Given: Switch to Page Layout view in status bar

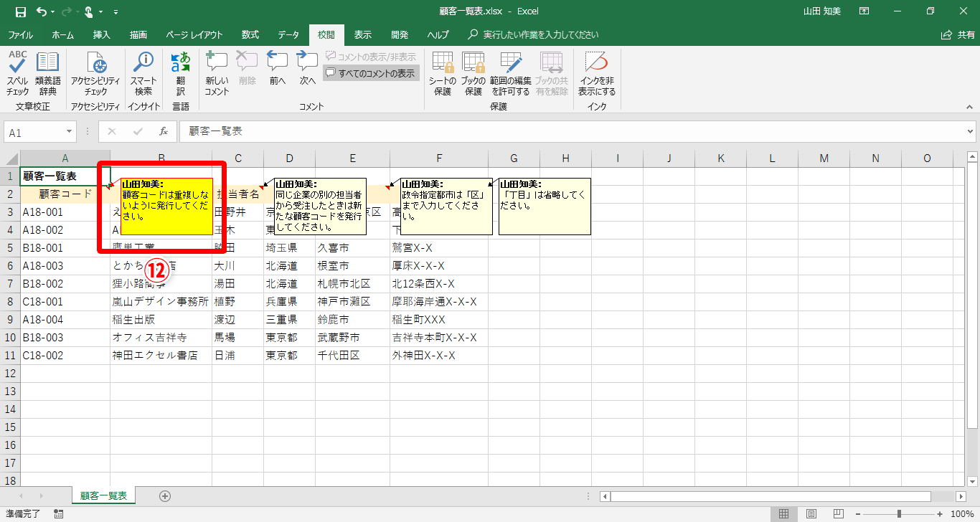Looking at the screenshot, I should 811,513.
